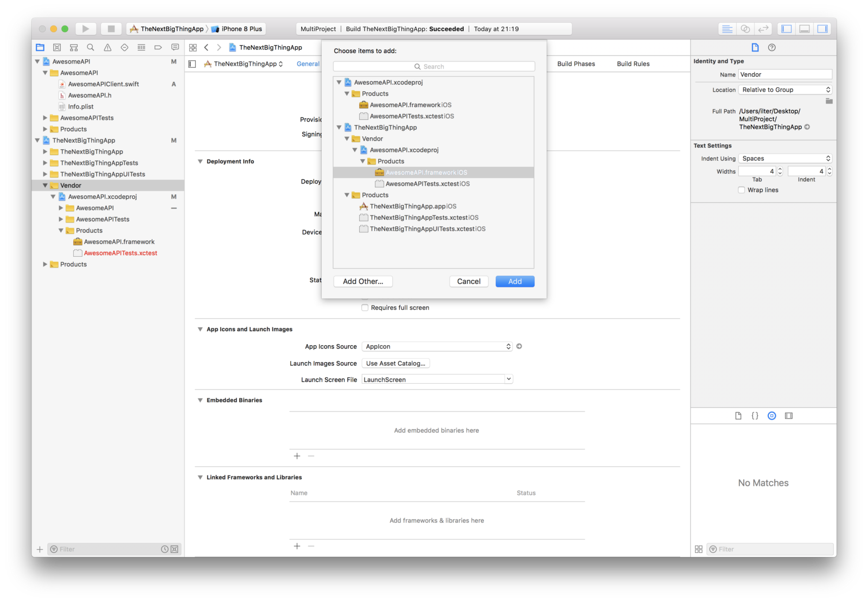Collapse the Vendor group in navigator
This screenshot has height=602, width=868.
click(45, 186)
